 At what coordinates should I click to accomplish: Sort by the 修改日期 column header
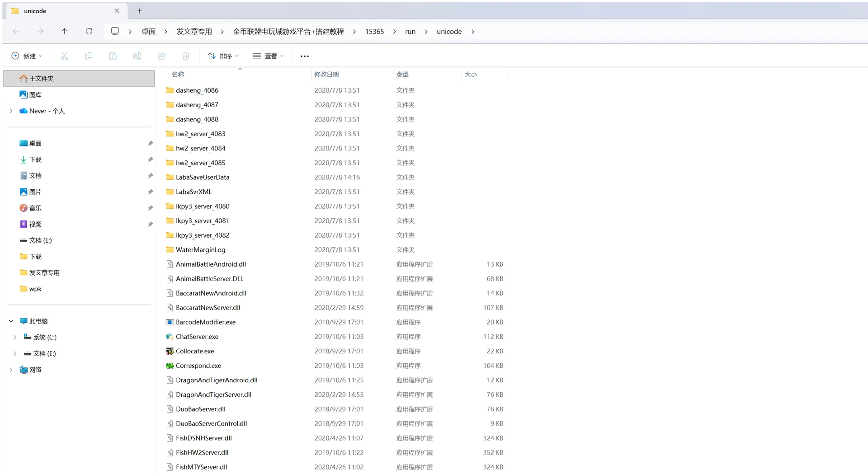pyautogui.click(x=326, y=74)
